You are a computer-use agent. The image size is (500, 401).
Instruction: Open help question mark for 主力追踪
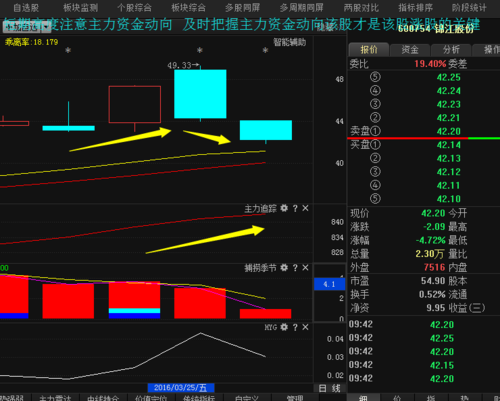click(295, 208)
